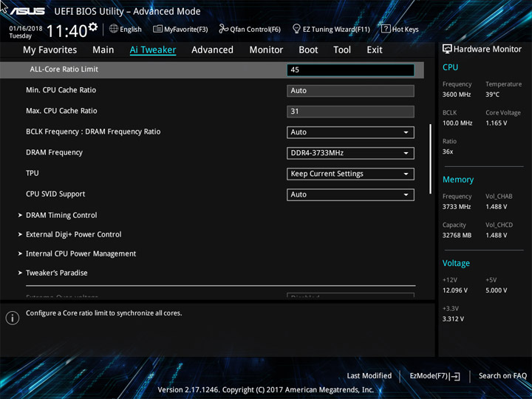Click the ALL-Core Ratio Limit label
532x399 pixels.
pos(64,69)
